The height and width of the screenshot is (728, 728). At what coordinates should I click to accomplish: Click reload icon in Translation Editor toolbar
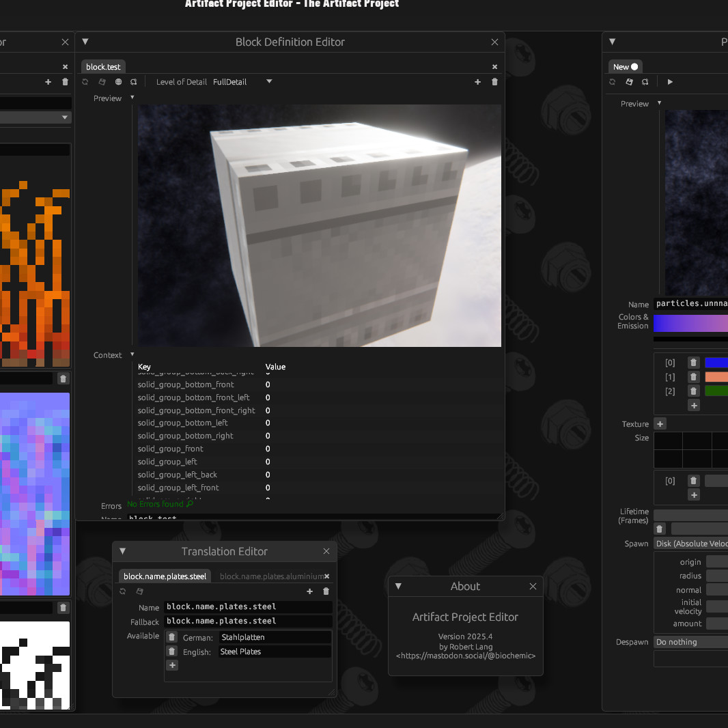coord(123,591)
